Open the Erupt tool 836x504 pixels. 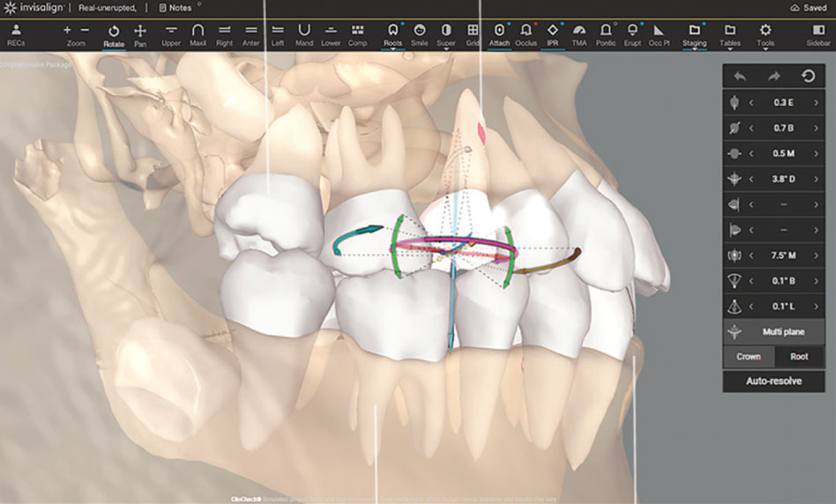632,35
